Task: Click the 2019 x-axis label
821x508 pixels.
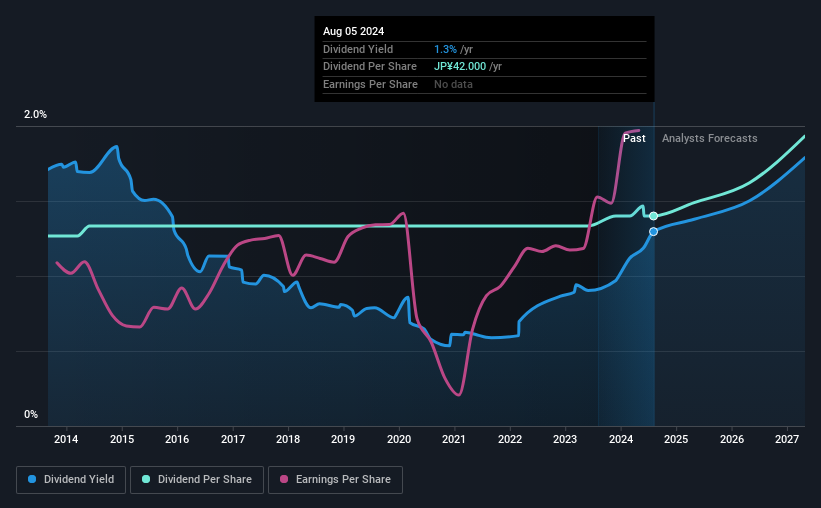Action: pyautogui.click(x=343, y=439)
